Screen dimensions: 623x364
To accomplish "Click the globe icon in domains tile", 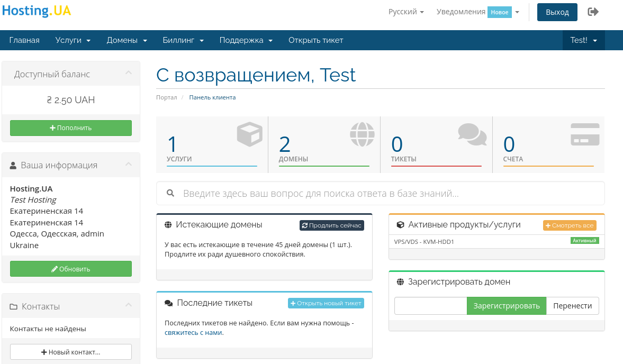I will pyautogui.click(x=362, y=134).
